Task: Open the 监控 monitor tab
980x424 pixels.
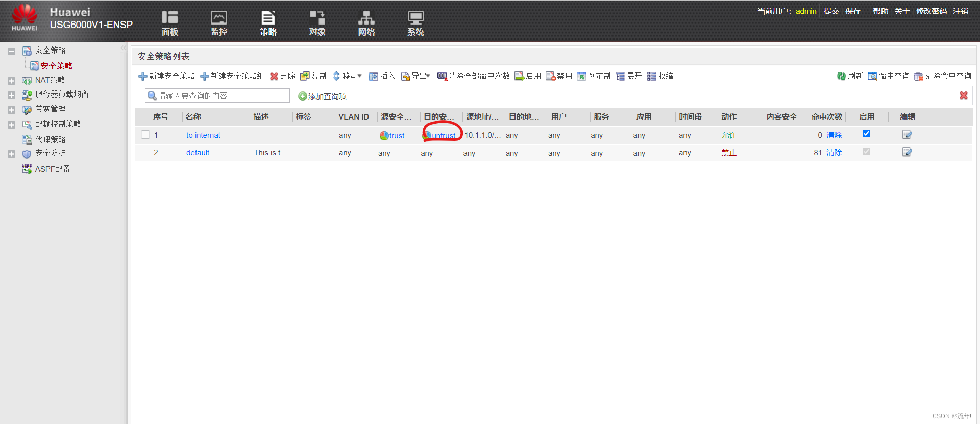Action: [219, 23]
